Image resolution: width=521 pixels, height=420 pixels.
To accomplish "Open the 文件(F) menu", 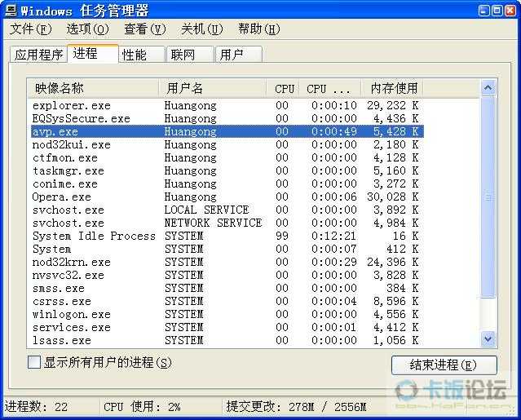I will click(x=31, y=29).
